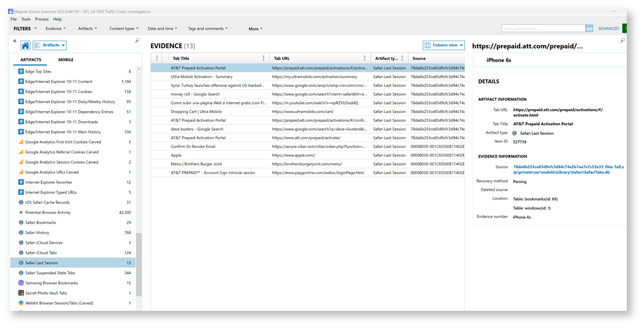Select Ultra Mobile Activation - Summary row
This screenshot has height=328, width=644.
[x=307, y=77]
